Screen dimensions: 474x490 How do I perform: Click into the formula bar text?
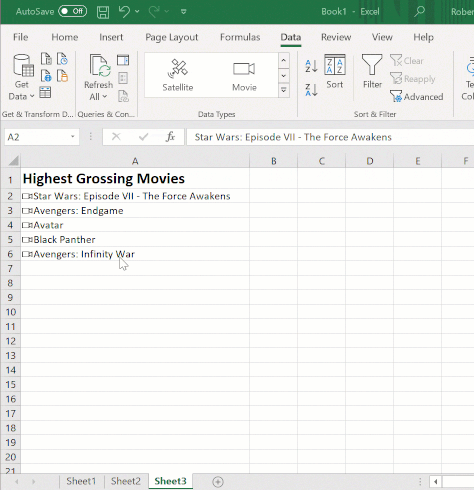click(x=293, y=137)
